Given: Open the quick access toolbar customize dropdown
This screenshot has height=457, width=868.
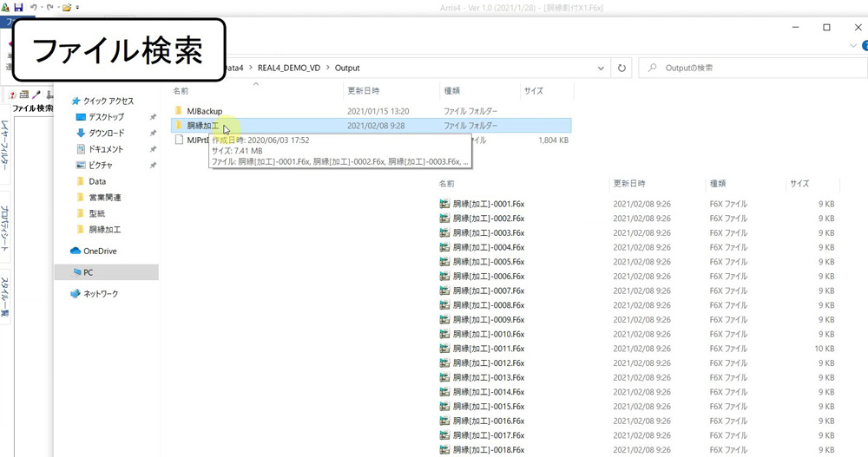Looking at the screenshot, I should pos(77,8).
